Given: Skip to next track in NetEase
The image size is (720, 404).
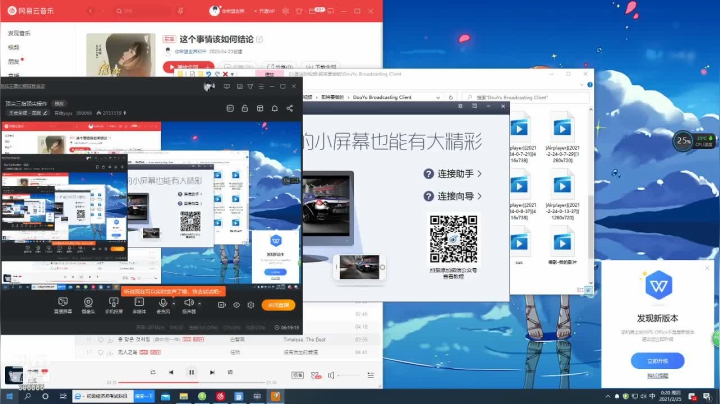Looking at the screenshot, I should (x=212, y=372).
